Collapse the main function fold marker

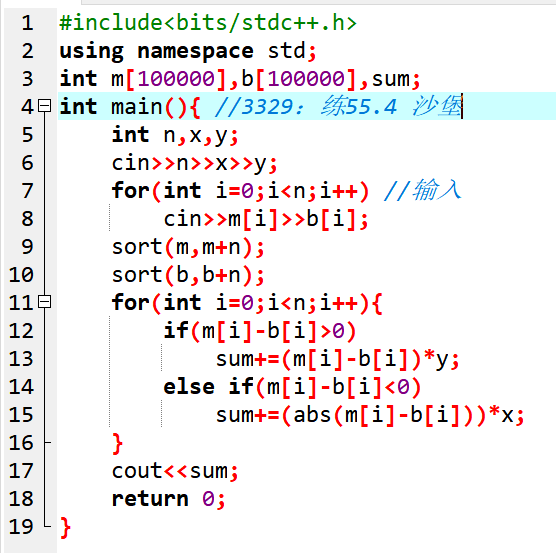pos(44,106)
